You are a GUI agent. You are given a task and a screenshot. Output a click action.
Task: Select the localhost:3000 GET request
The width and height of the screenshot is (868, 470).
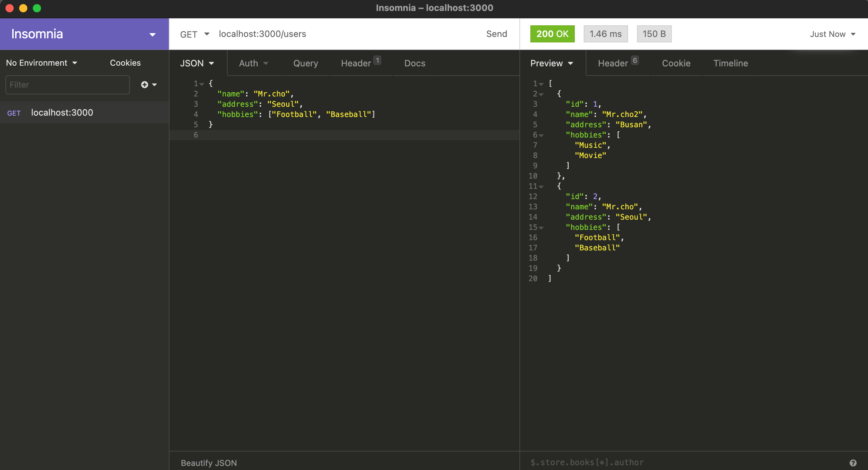click(x=62, y=113)
